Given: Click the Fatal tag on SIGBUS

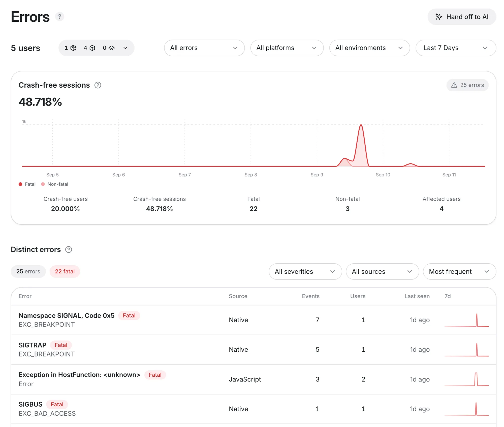Looking at the screenshot, I should [x=57, y=404].
